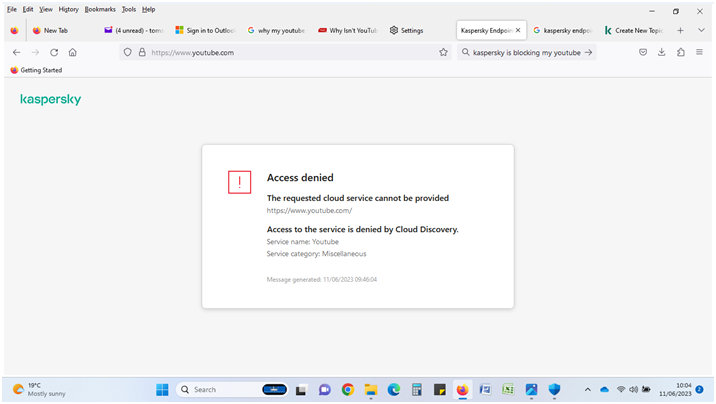The width and height of the screenshot is (716, 404).
Task: Click the forward navigation arrow
Action: coord(35,52)
